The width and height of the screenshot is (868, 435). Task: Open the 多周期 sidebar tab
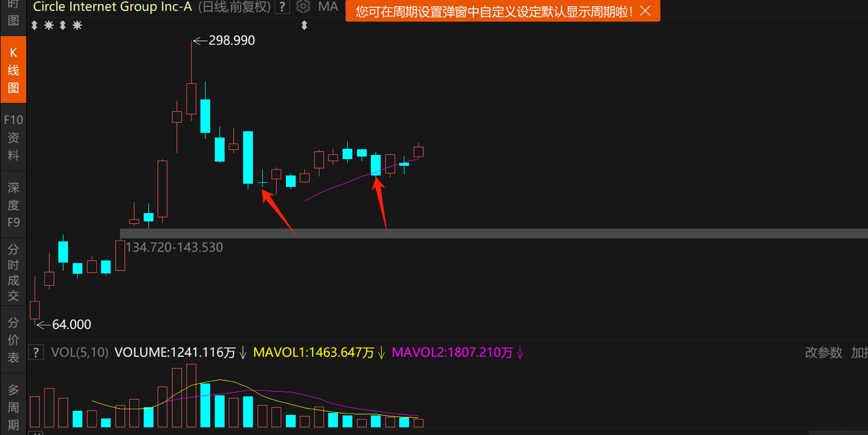[13, 404]
